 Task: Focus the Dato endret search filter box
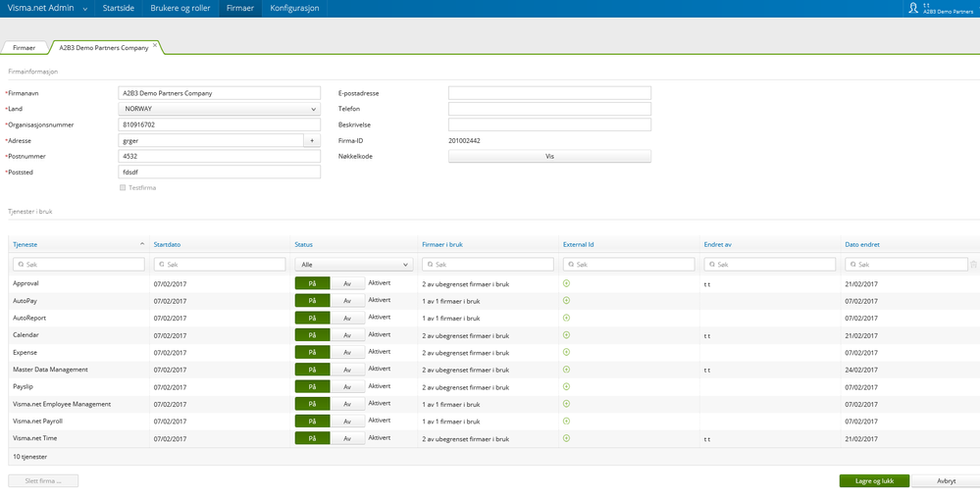[x=906, y=265]
